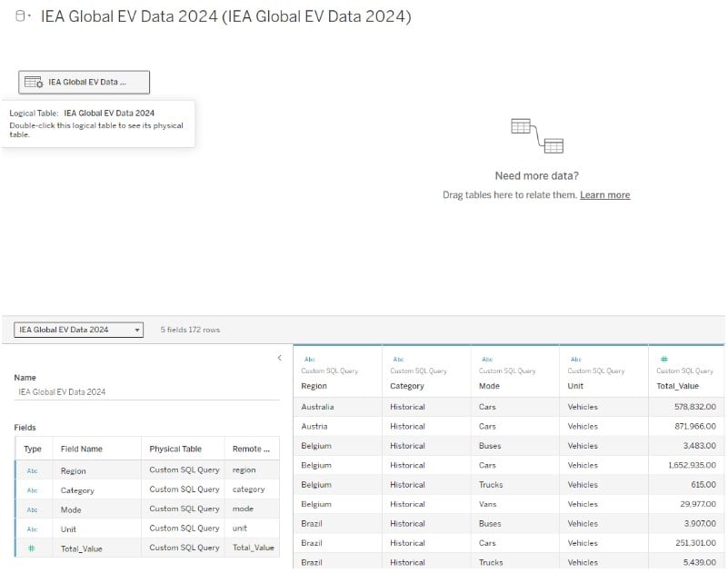Select the Category column header in data grid

pos(406,386)
